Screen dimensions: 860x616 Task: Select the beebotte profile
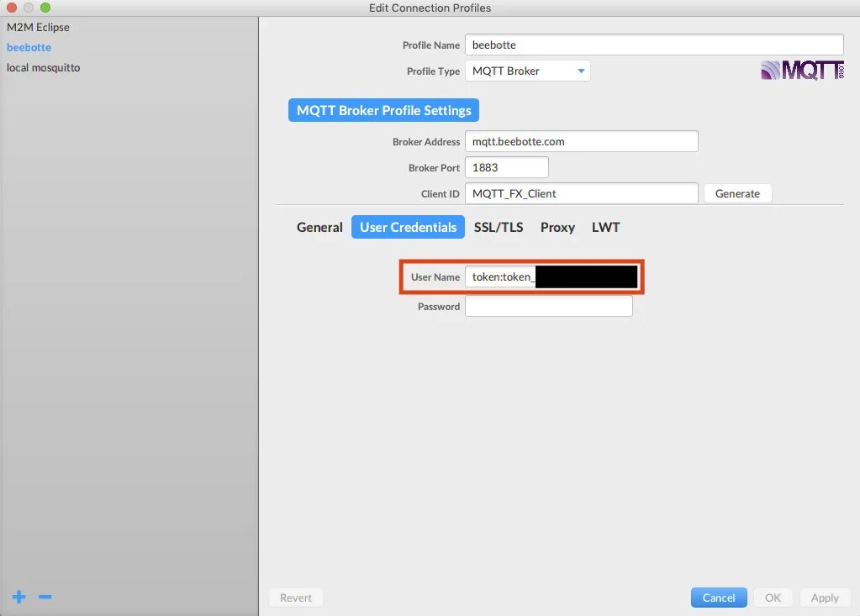(29, 47)
